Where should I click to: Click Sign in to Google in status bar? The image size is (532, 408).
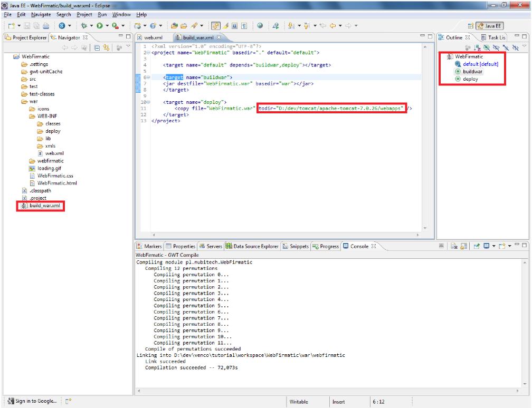(x=32, y=401)
